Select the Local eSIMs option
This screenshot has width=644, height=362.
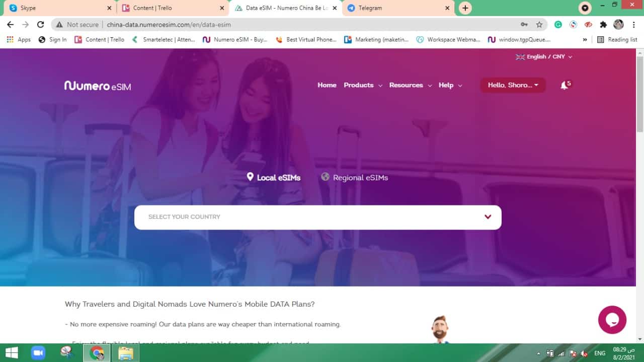pos(273,177)
